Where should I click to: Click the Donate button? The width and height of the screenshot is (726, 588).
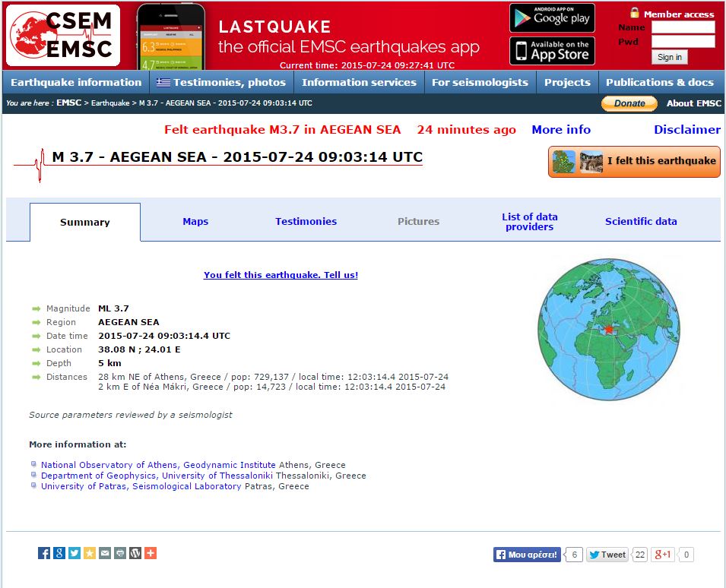[x=629, y=103]
